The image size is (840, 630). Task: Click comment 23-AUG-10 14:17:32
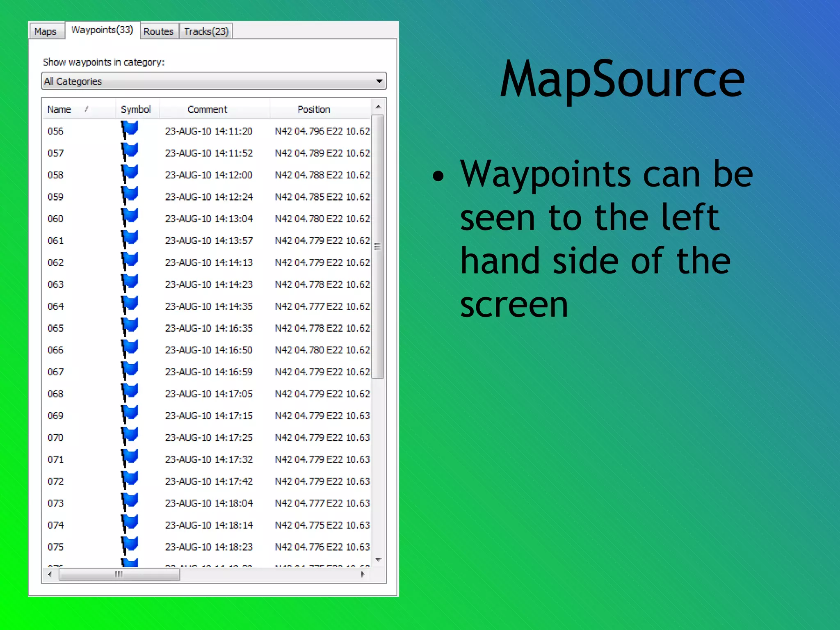click(x=209, y=459)
